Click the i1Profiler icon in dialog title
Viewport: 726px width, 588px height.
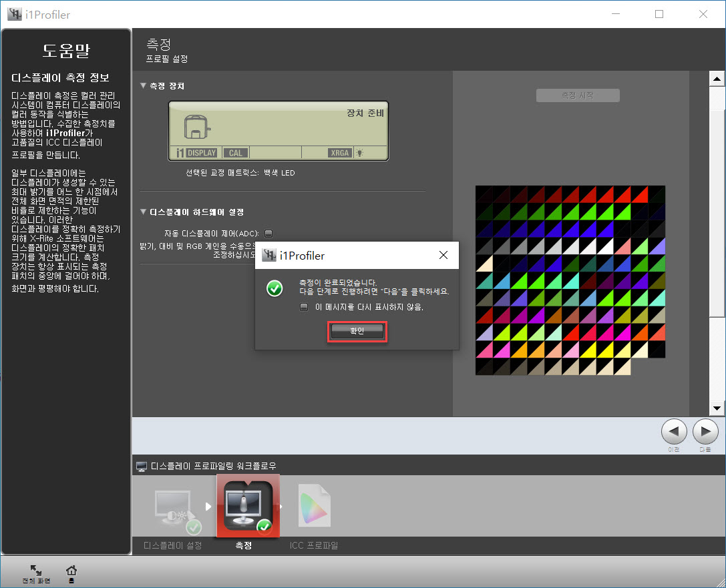[269, 255]
